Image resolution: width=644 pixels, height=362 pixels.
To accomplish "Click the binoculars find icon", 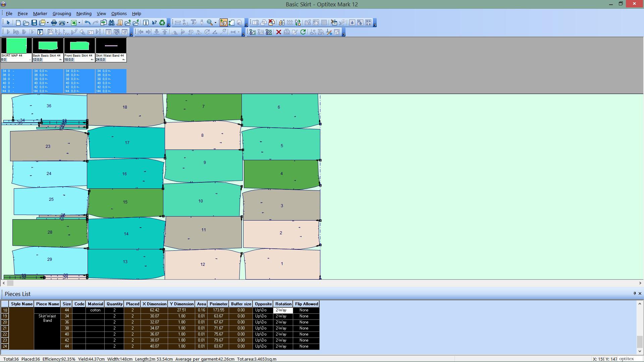I will tap(111, 23).
